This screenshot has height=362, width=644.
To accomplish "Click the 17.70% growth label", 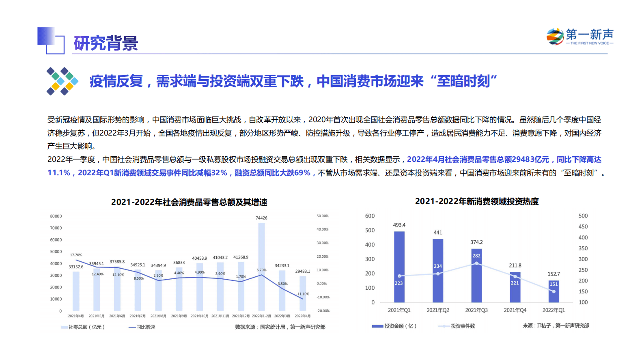I will [76, 255].
